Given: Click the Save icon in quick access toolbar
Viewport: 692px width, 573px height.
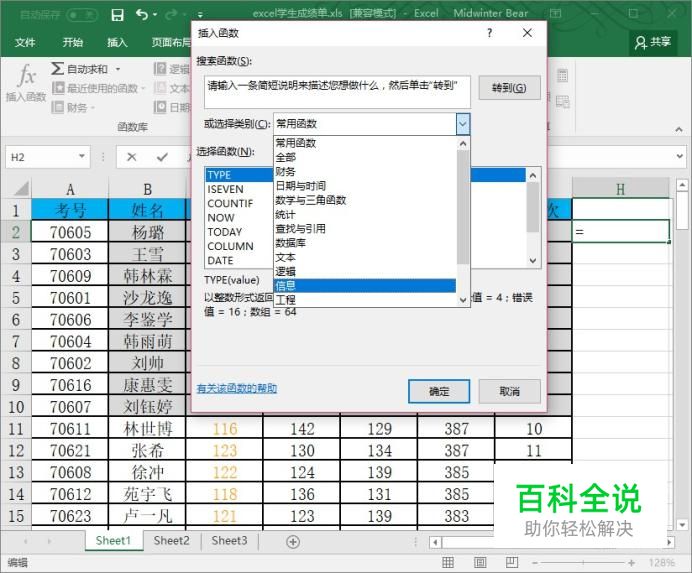Looking at the screenshot, I should point(117,15).
